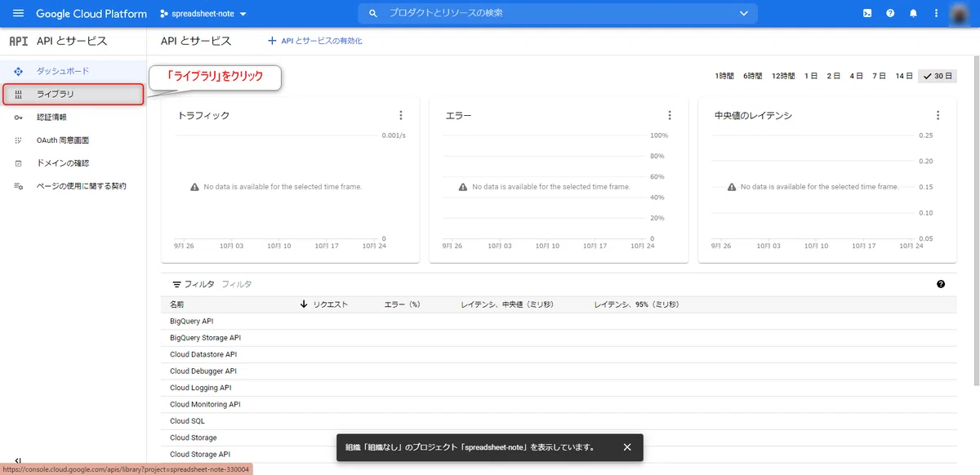Click in the product and resource search field
The height and width of the screenshot is (475, 980).
point(559,14)
